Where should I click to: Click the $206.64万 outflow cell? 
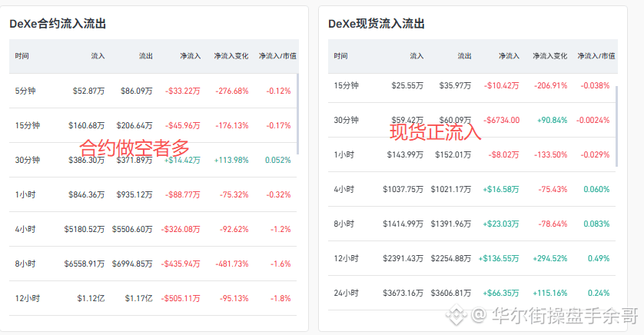[x=134, y=125]
